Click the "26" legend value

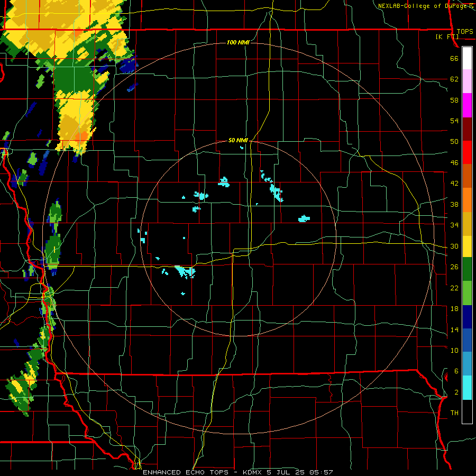[454, 267]
